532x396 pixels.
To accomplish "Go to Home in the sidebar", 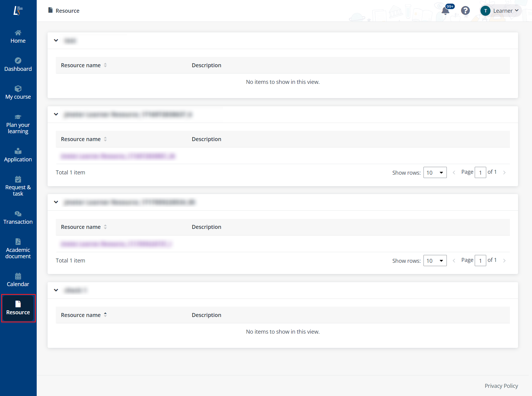I will (18, 37).
